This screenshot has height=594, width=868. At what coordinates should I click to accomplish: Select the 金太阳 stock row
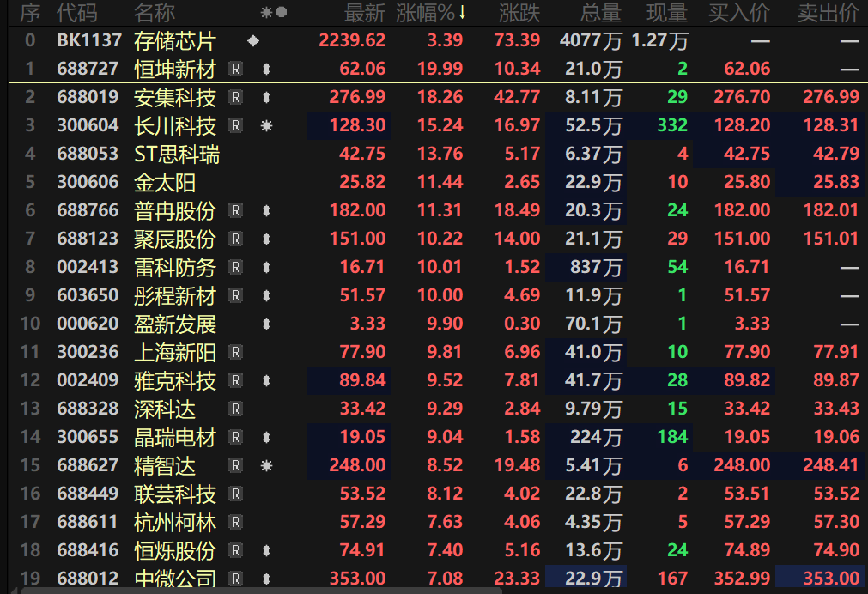tap(436, 182)
